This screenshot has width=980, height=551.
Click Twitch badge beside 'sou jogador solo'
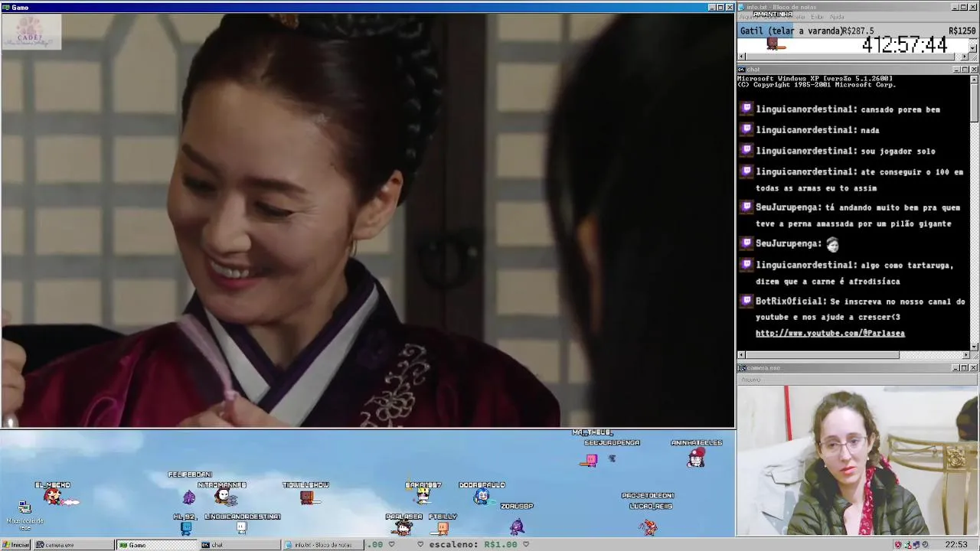pyautogui.click(x=746, y=150)
